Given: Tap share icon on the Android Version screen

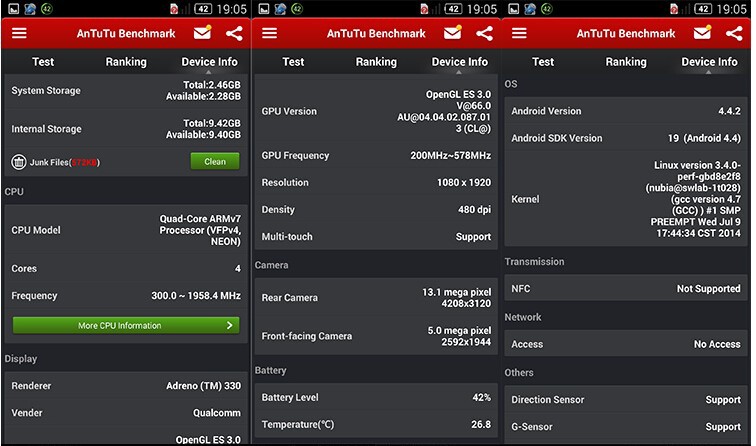Looking at the screenshot, I should coord(734,33).
